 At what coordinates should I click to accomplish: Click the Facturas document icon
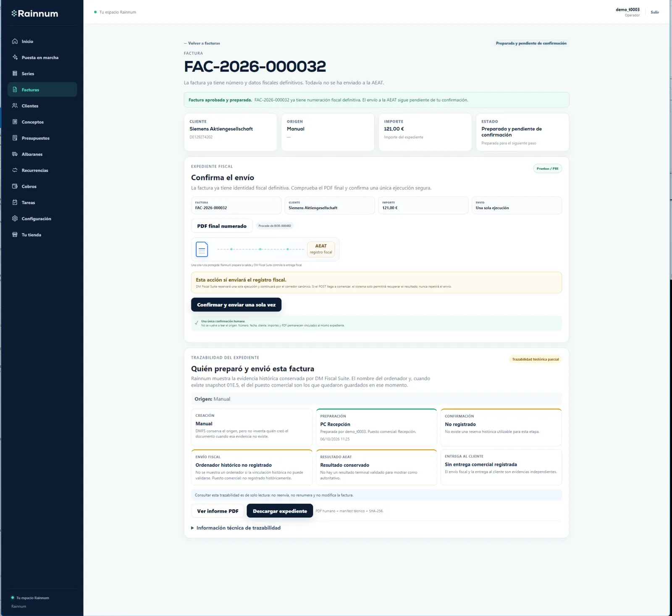click(x=15, y=90)
